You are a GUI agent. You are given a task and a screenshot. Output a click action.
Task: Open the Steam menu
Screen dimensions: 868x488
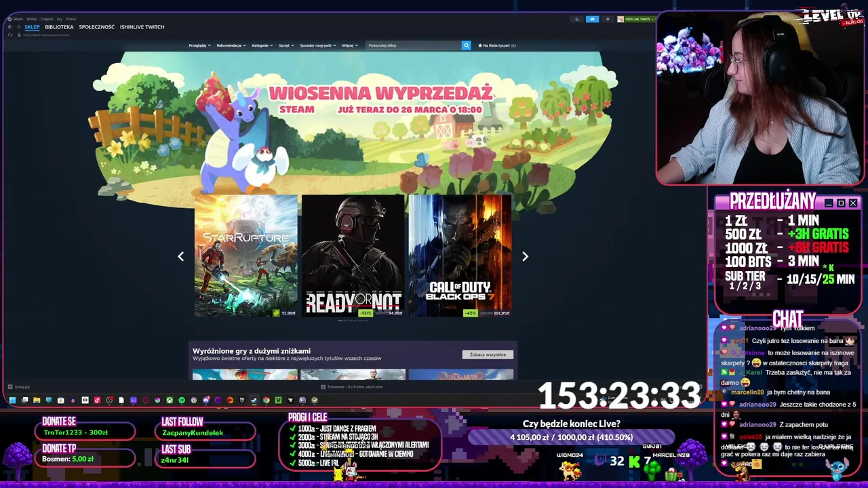tap(18, 19)
